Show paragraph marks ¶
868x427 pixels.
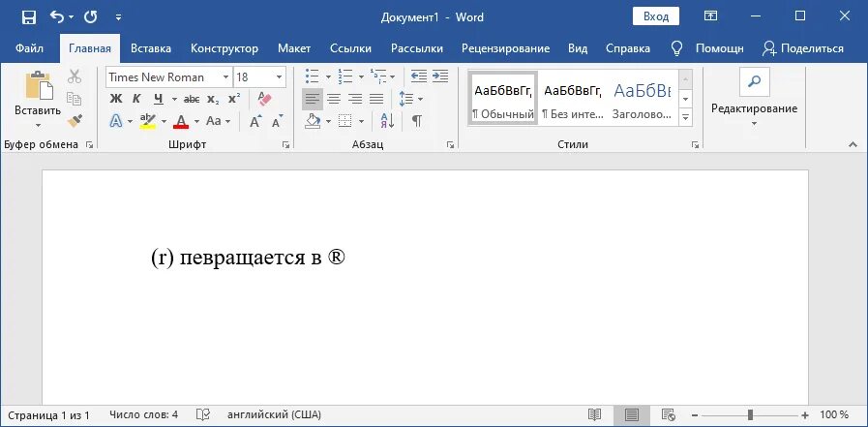(416, 121)
